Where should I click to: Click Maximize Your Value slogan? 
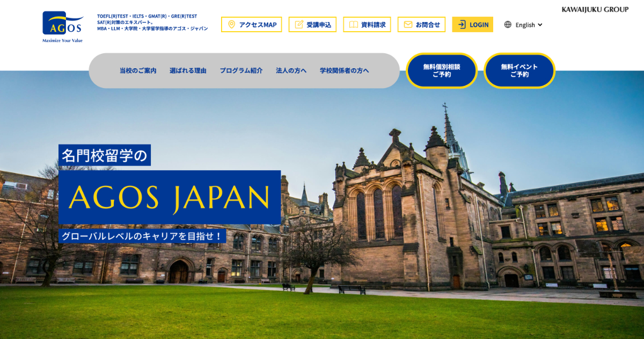click(x=63, y=40)
